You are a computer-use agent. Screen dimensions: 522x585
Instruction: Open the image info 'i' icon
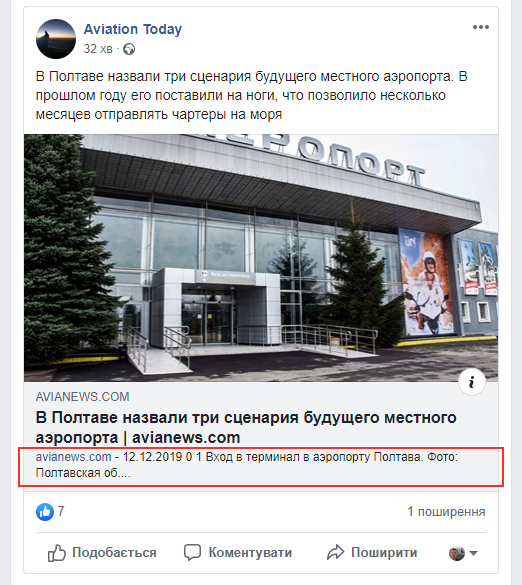tap(472, 382)
